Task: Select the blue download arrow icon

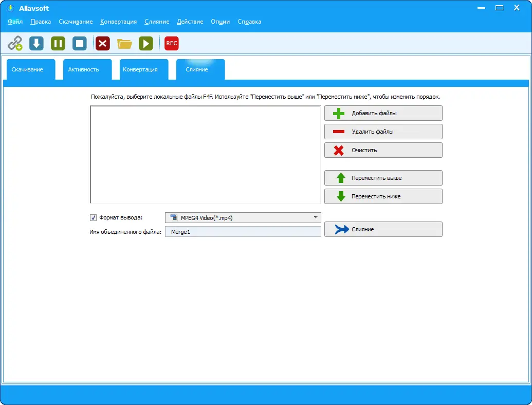Action: point(36,43)
